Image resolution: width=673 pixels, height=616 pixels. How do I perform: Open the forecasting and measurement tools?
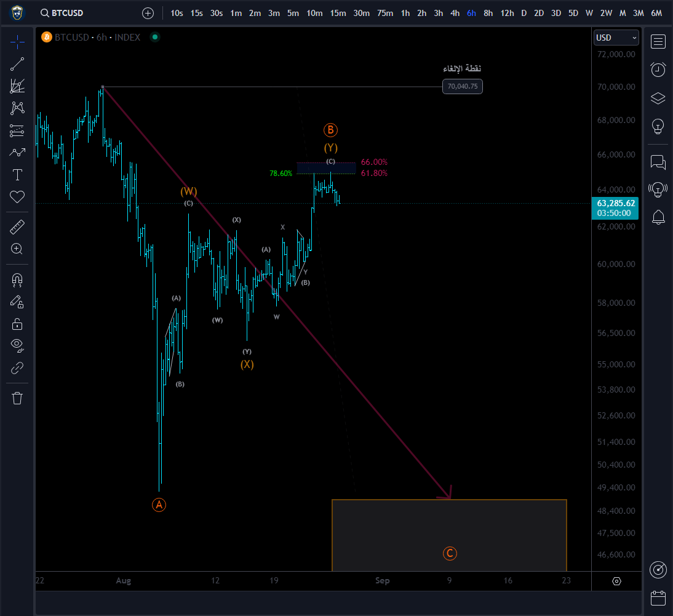[17, 130]
